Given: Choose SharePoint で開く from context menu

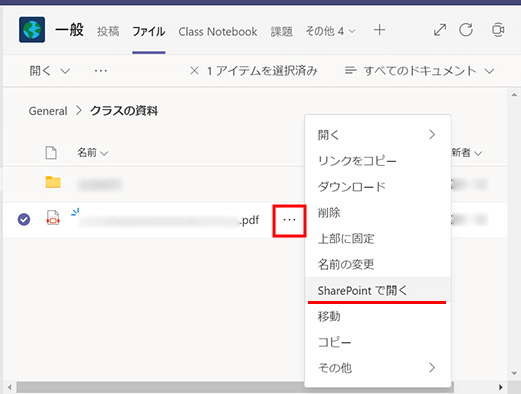Looking at the screenshot, I should [x=378, y=290].
